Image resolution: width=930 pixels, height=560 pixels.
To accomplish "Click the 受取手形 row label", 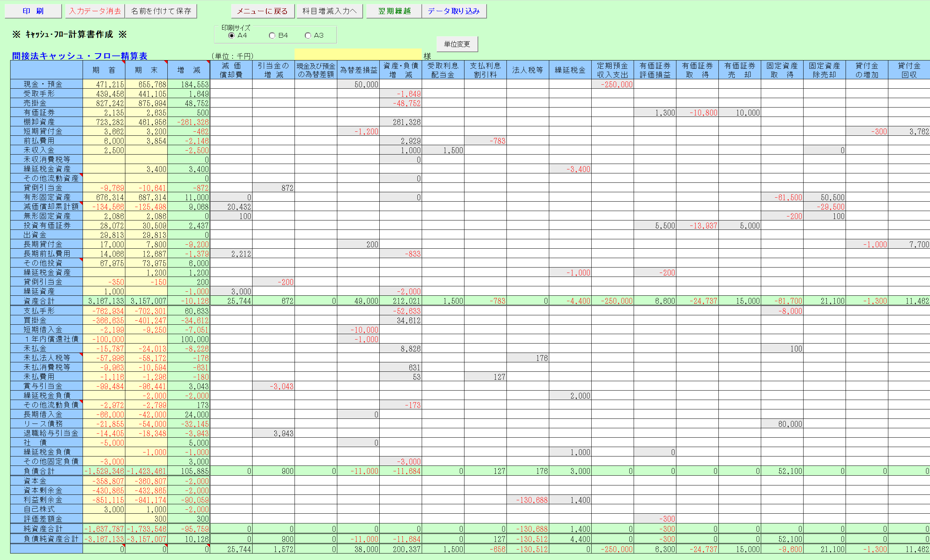I will click(x=46, y=93).
